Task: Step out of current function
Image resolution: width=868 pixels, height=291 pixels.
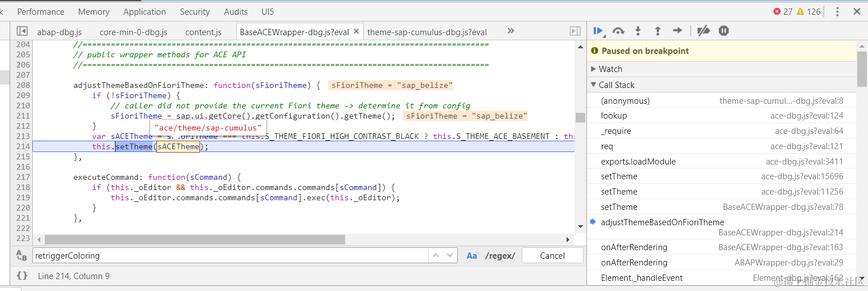Action: 657,31
